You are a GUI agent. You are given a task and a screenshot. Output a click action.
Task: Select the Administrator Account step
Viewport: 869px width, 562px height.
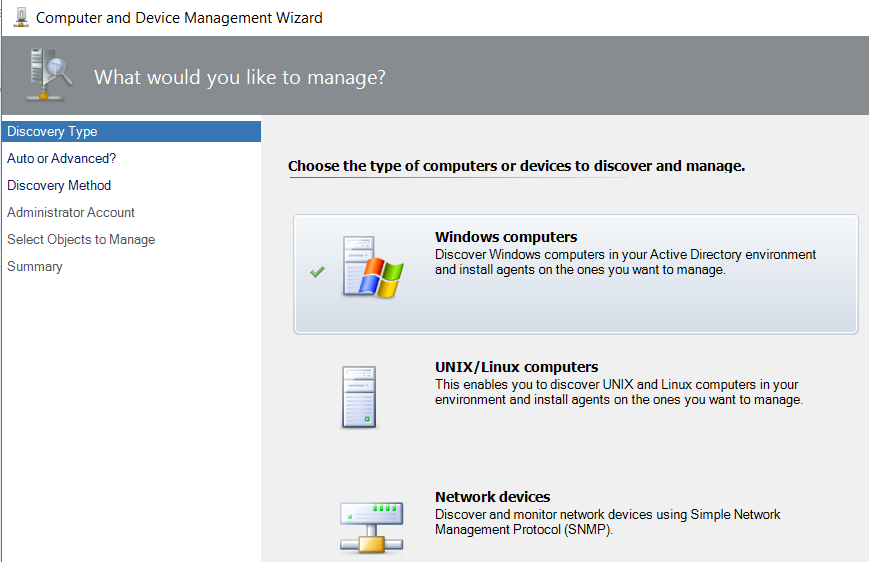point(71,212)
